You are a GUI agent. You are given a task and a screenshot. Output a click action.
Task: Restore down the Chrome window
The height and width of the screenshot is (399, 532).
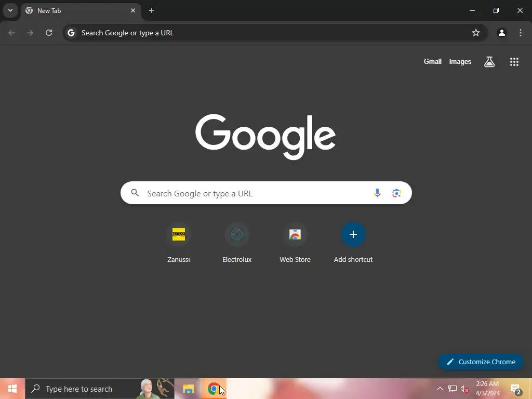pos(496,10)
